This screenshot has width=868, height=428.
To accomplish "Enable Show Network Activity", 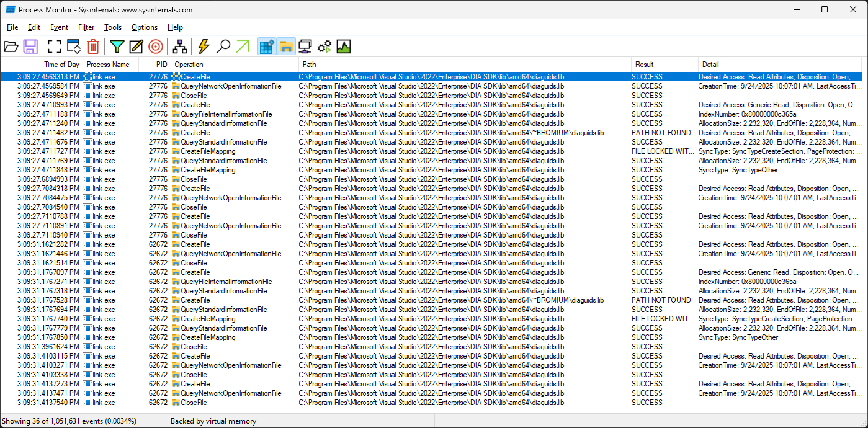I will pyautogui.click(x=305, y=47).
